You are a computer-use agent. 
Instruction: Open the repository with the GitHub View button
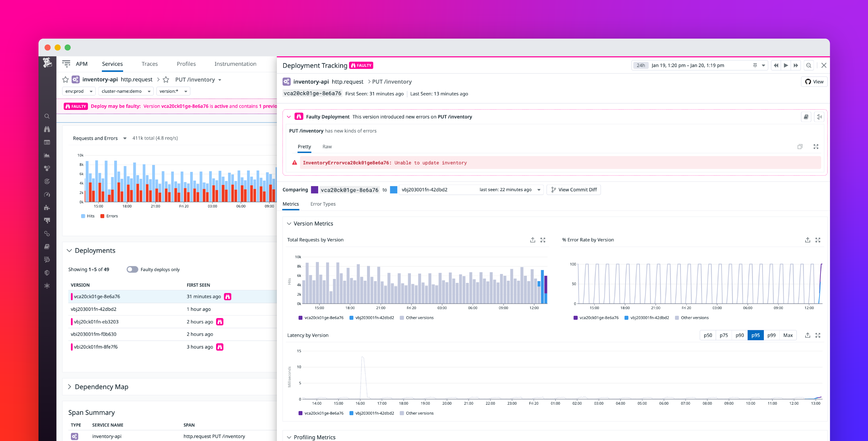814,81
